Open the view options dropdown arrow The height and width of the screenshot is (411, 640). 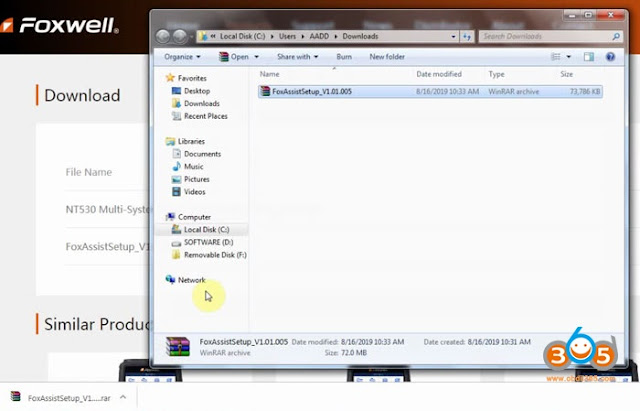click(x=569, y=57)
